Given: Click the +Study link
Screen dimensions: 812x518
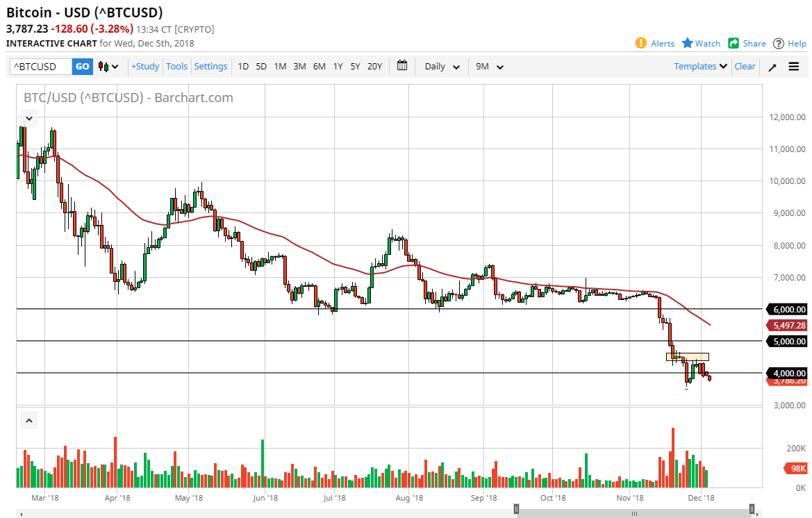Looking at the screenshot, I should click(144, 66).
